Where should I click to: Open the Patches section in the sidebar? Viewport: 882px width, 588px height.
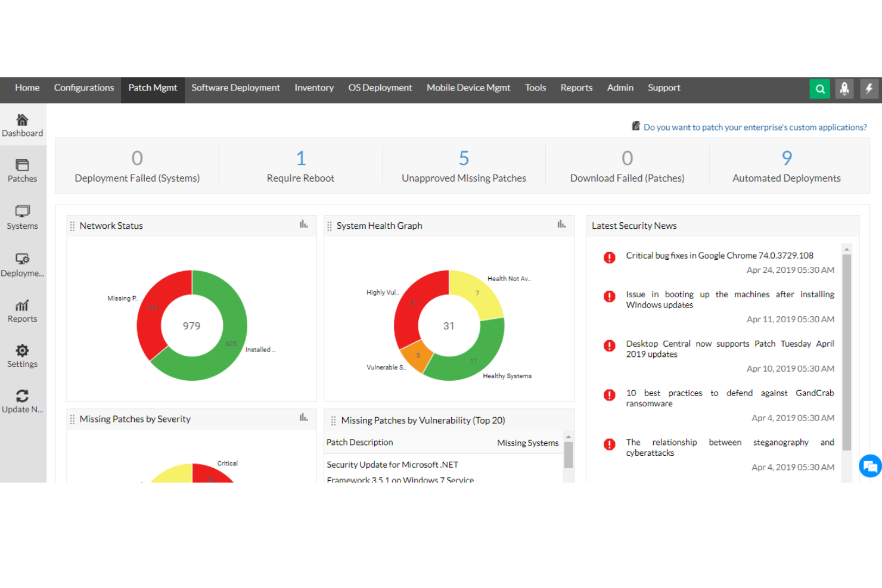coord(22,170)
